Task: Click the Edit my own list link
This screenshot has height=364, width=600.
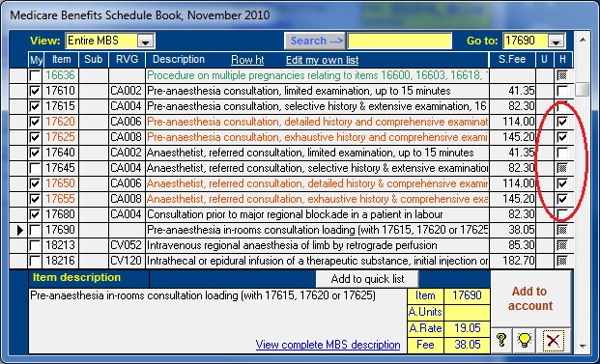Action: (322, 60)
